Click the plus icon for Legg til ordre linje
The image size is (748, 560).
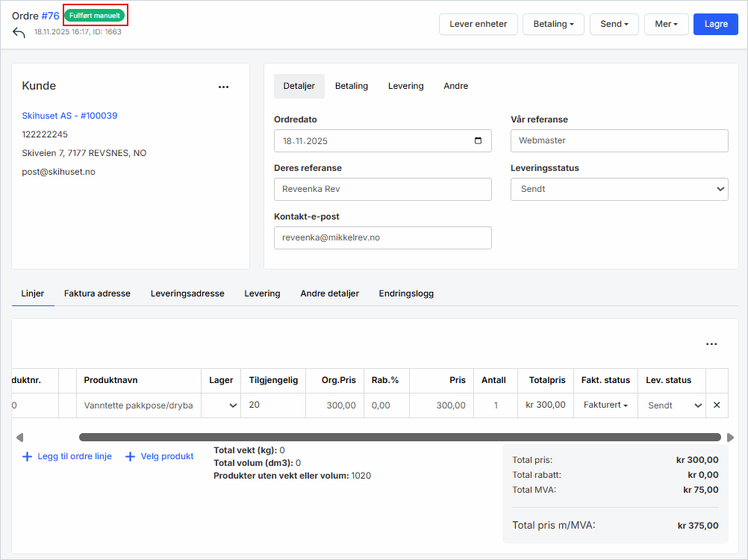point(28,456)
